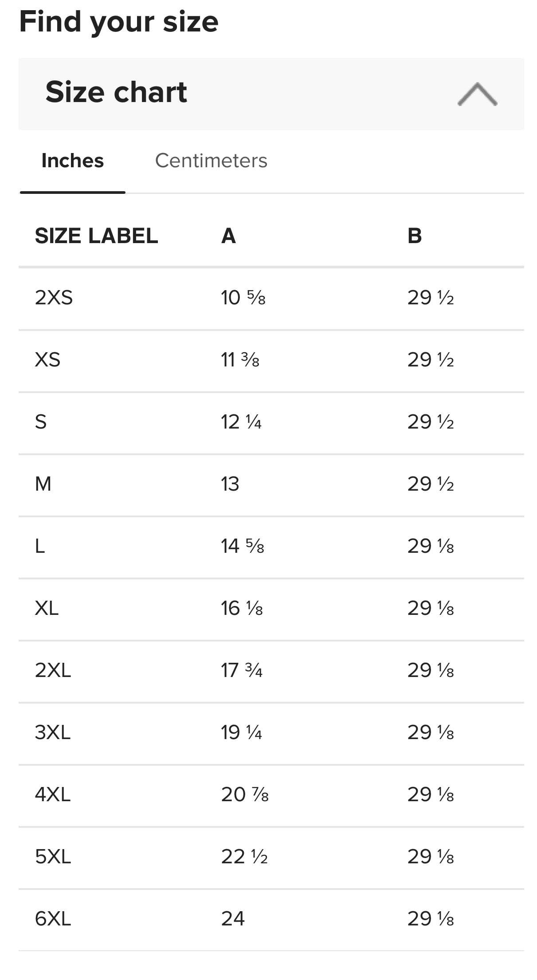Select the 3XL size label

click(x=53, y=732)
